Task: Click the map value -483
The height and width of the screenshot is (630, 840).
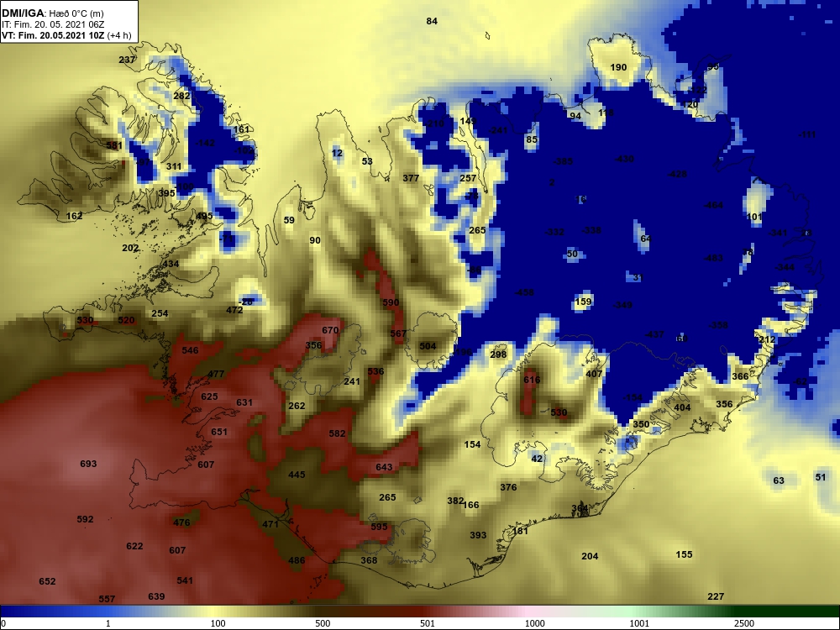Action: point(712,258)
